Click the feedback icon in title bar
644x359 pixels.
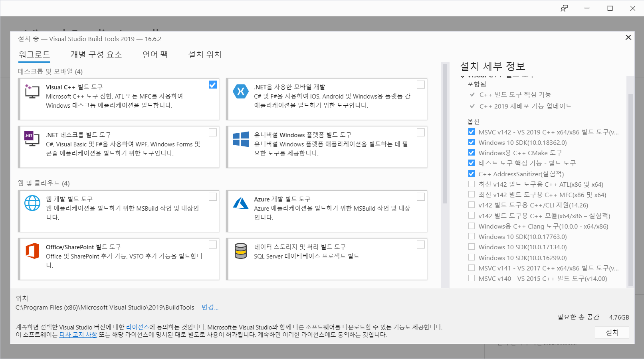pyautogui.click(x=564, y=8)
